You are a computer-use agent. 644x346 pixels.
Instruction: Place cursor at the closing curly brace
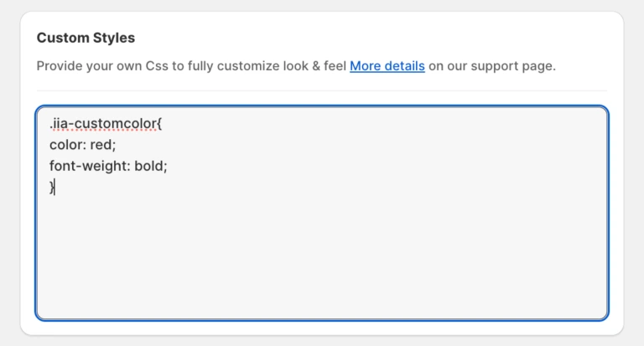pos(51,187)
